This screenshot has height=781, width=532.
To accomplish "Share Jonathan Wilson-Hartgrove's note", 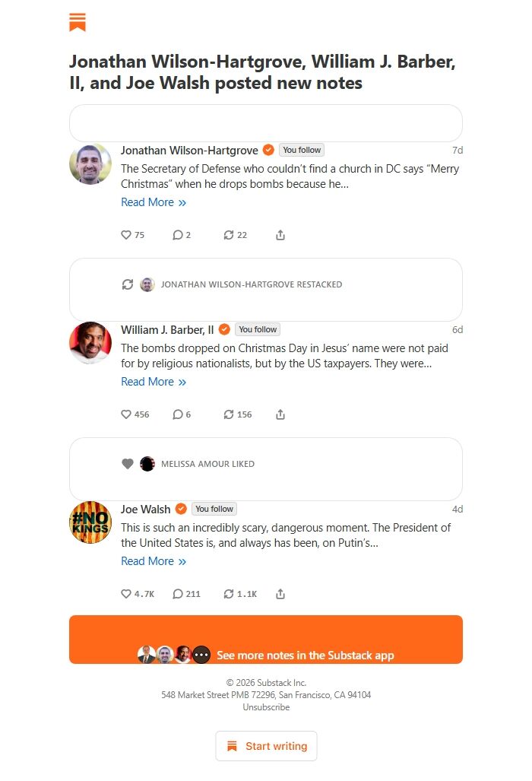I will (280, 235).
